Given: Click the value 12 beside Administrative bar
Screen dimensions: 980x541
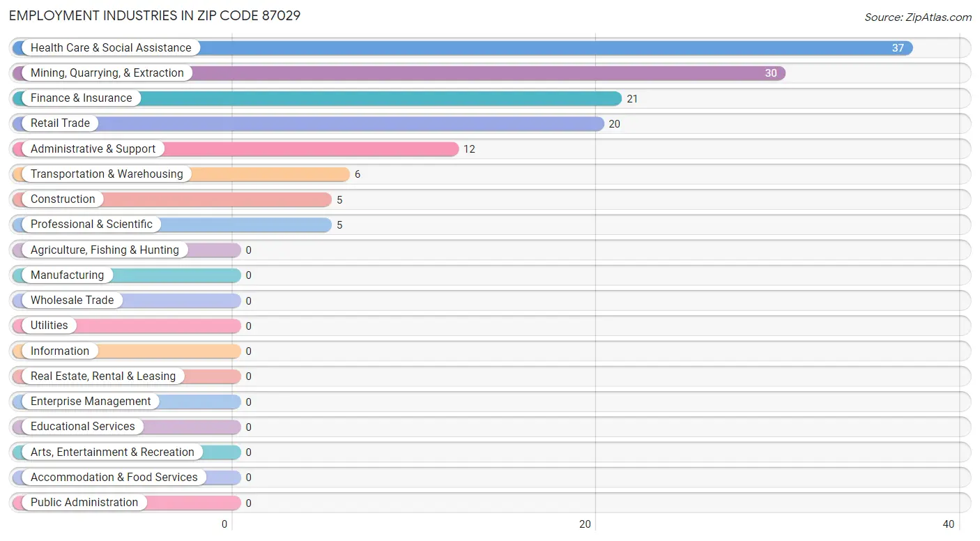Looking at the screenshot, I should [469, 149].
